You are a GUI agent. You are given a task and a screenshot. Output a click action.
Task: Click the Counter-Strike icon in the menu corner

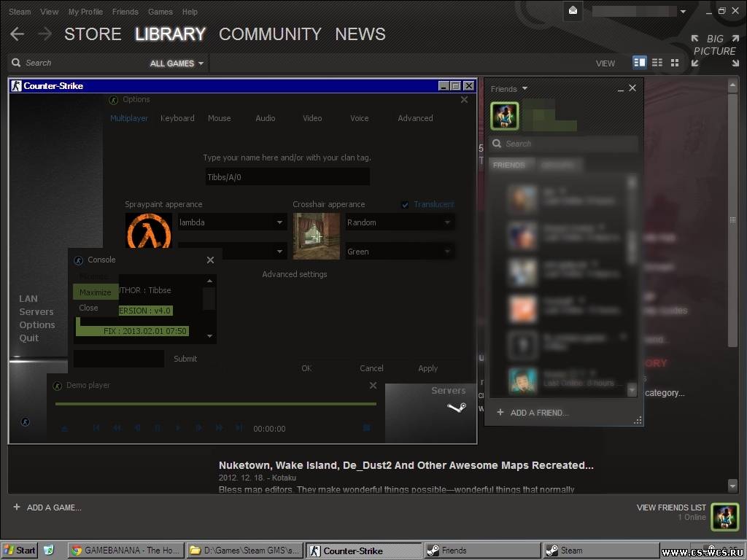point(26,421)
